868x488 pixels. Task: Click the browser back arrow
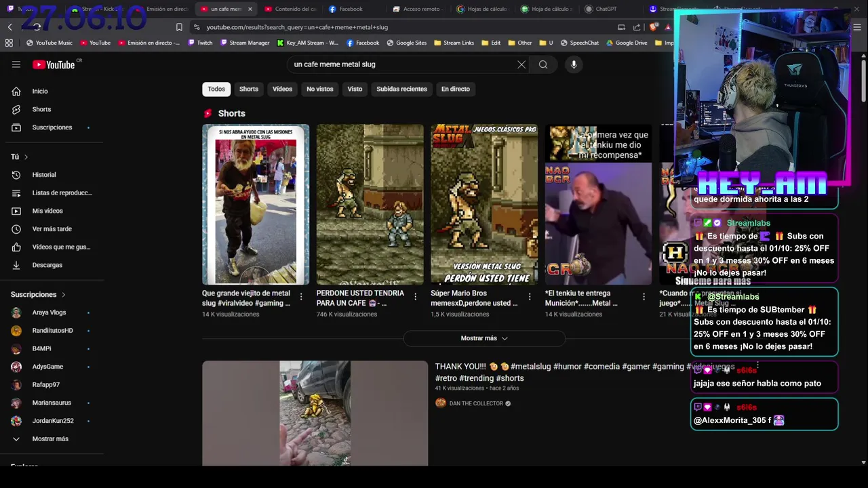10,27
